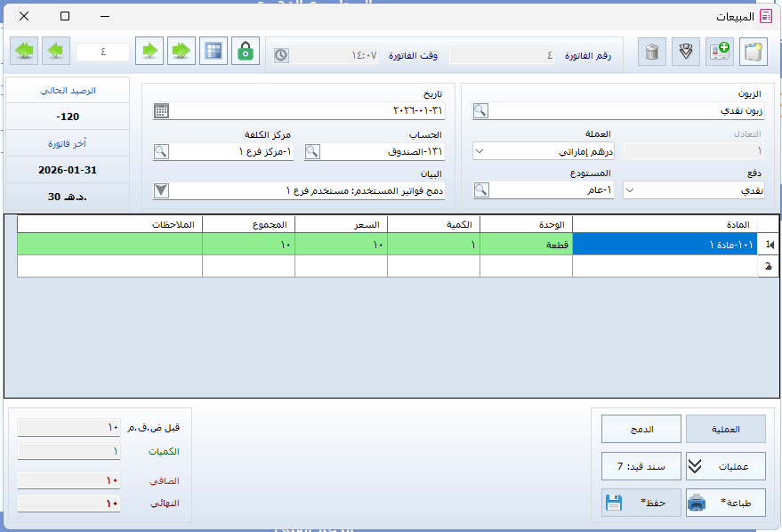The image size is (782, 532).
Task: Click the double right green arrow
Action: pos(181,52)
